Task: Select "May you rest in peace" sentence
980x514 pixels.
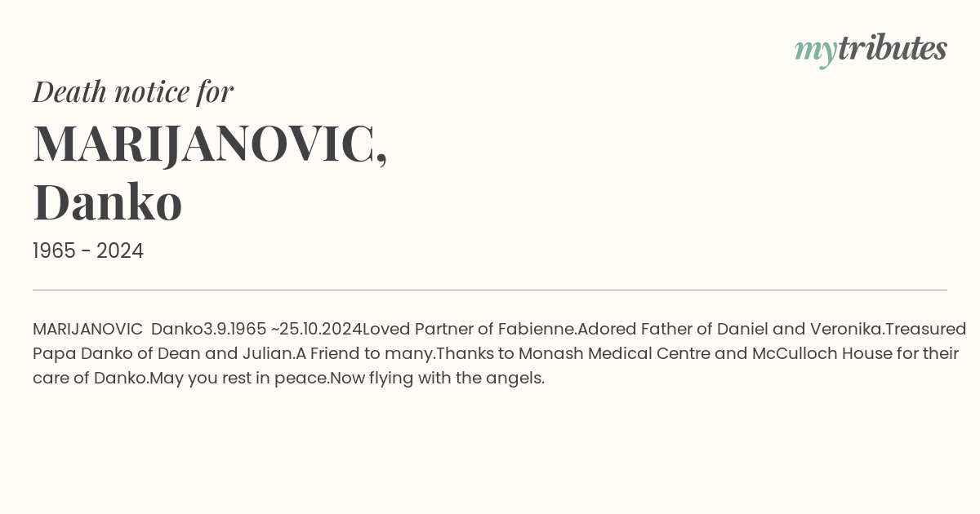Action: click(239, 379)
